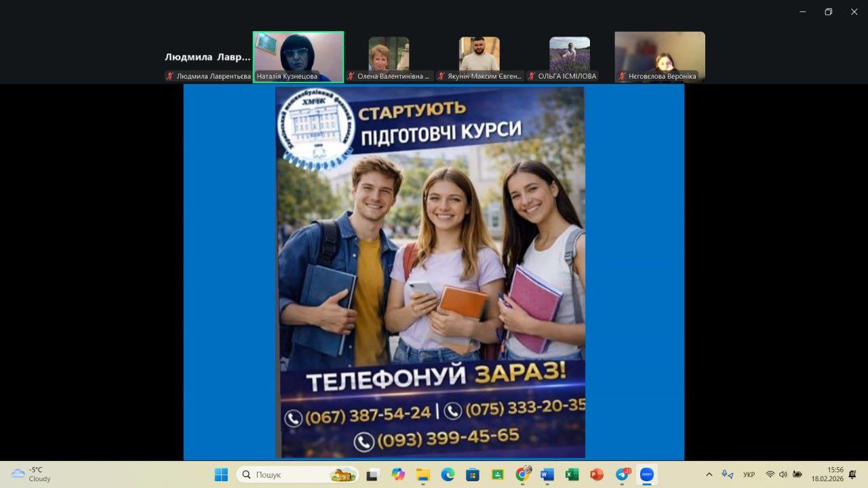The height and width of the screenshot is (488, 868).
Task: Click the battery status tray icon
Action: (x=797, y=474)
